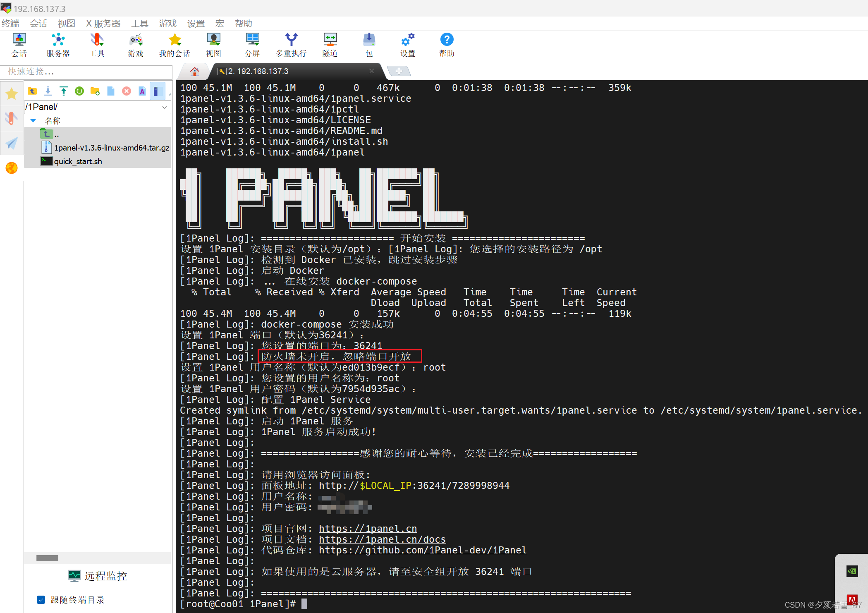Create new file in SFTP browser

pyautogui.click(x=111, y=91)
